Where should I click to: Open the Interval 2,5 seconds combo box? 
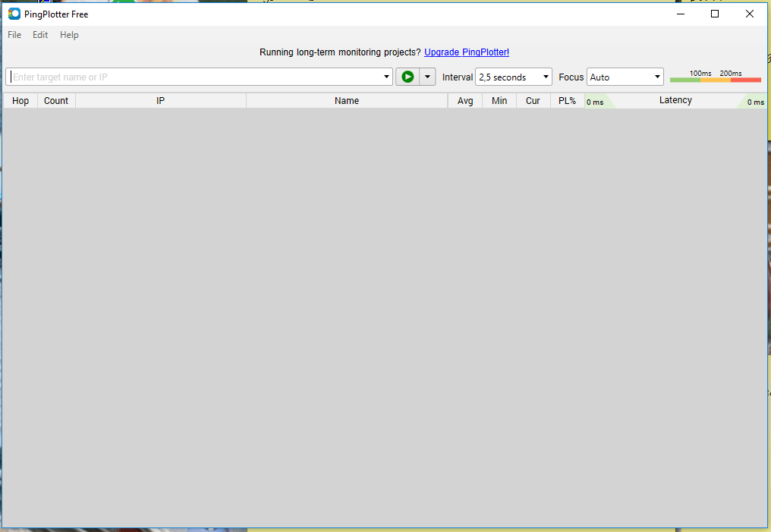pos(513,77)
